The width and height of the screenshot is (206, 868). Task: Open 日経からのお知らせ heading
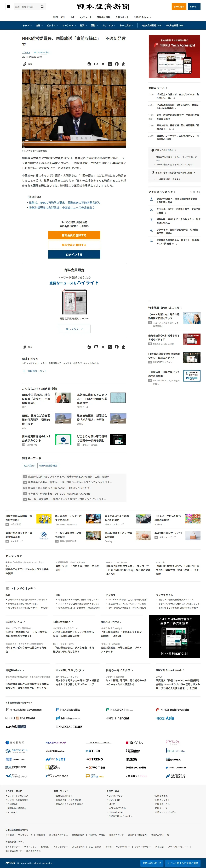(164, 150)
